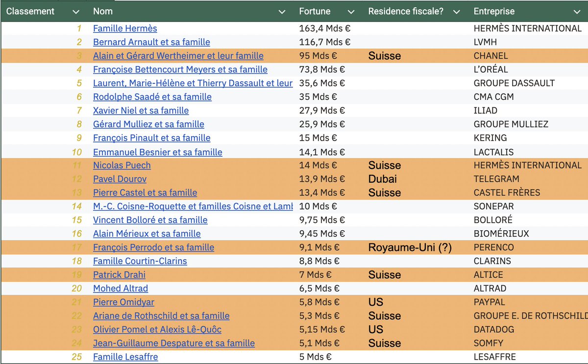This screenshot has height=364, width=588.
Task: Select rank 25 cell in Classement column
Action: pyautogui.click(x=76, y=357)
